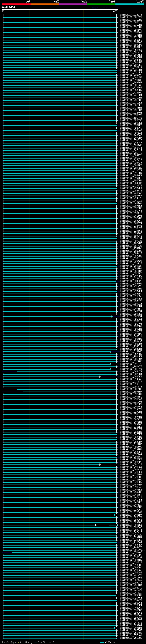This screenshot has height=644, width=146.
Task: Click the UniRef100_Q5ME78 label
Action: pos(131,301)
